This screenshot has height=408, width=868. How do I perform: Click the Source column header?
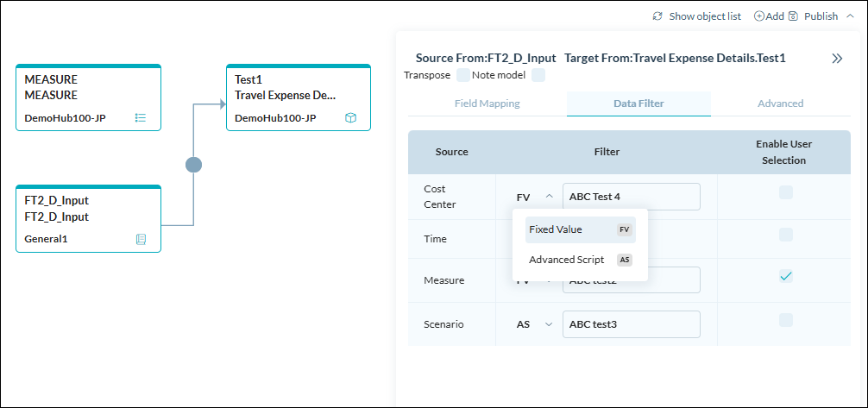(452, 152)
